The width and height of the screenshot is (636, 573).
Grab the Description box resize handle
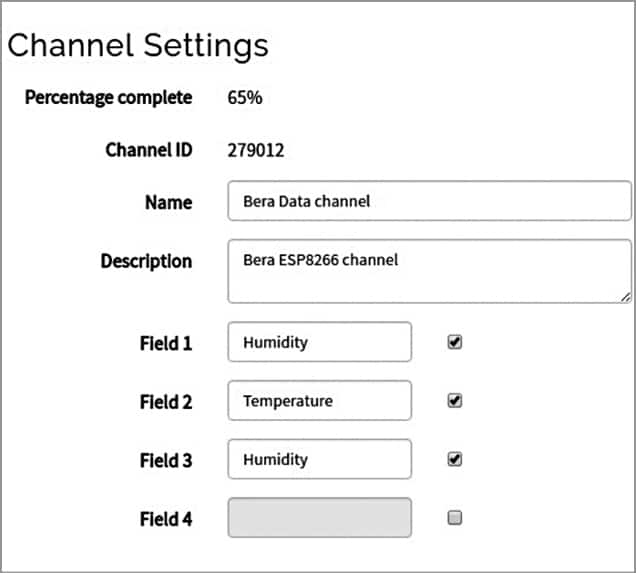point(625,296)
